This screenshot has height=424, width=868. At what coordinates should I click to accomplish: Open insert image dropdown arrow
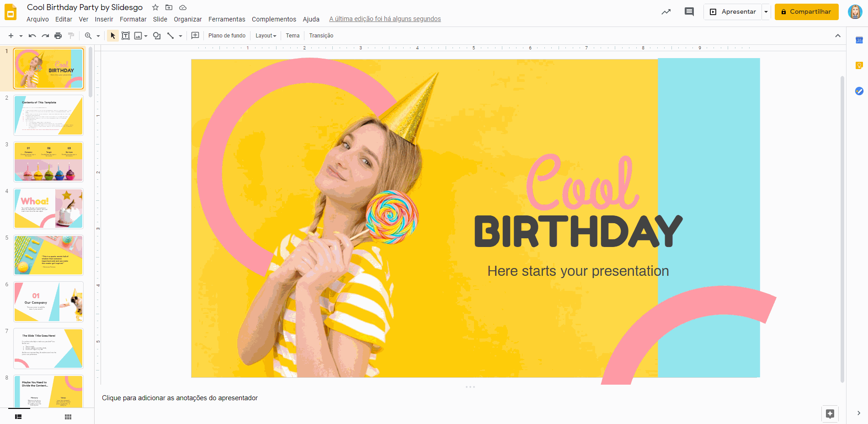tap(146, 36)
